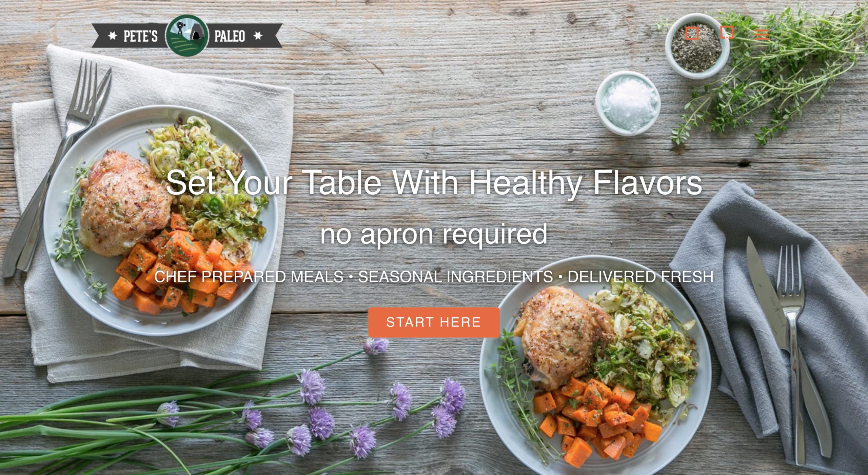Viewport: 868px width, 475px height.
Task: Click the Pete's Paleo logo banner
Action: pos(187,35)
